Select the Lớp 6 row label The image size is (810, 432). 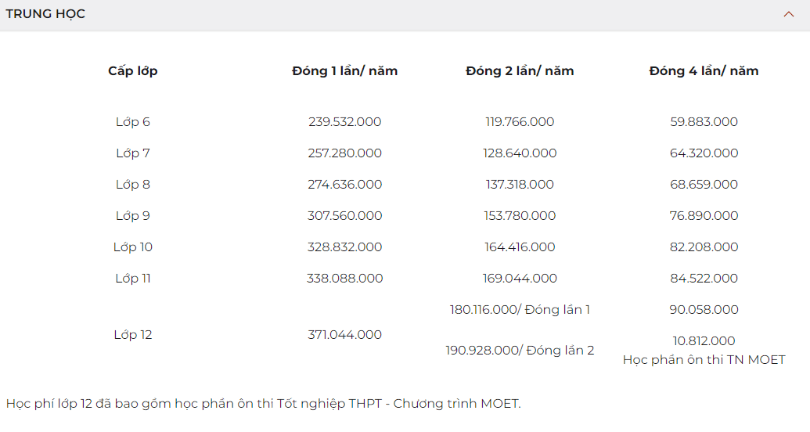coord(133,122)
